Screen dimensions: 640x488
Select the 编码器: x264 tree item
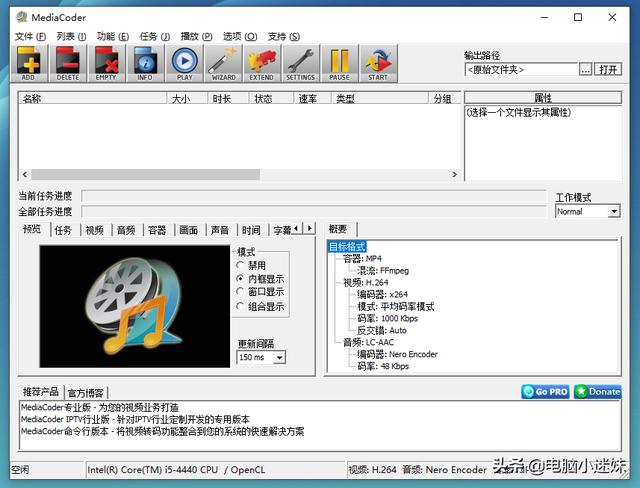382,294
